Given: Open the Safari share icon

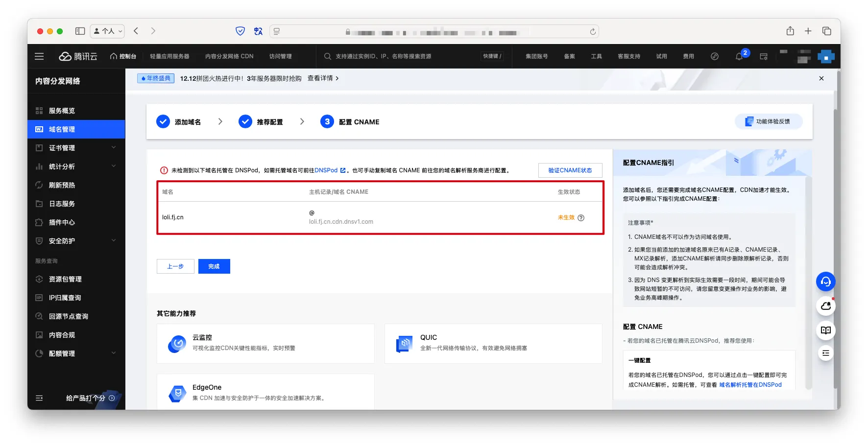Looking at the screenshot, I should coord(790,31).
